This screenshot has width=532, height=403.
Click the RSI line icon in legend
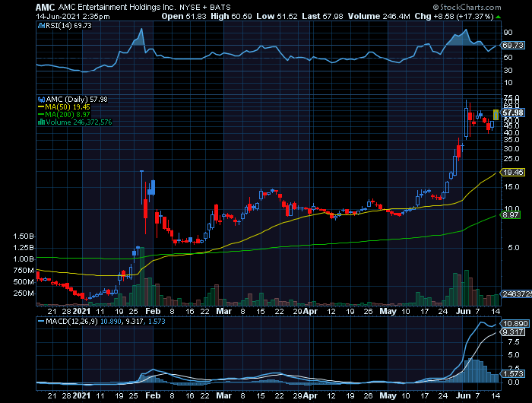pyautogui.click(x=41, y=25)
